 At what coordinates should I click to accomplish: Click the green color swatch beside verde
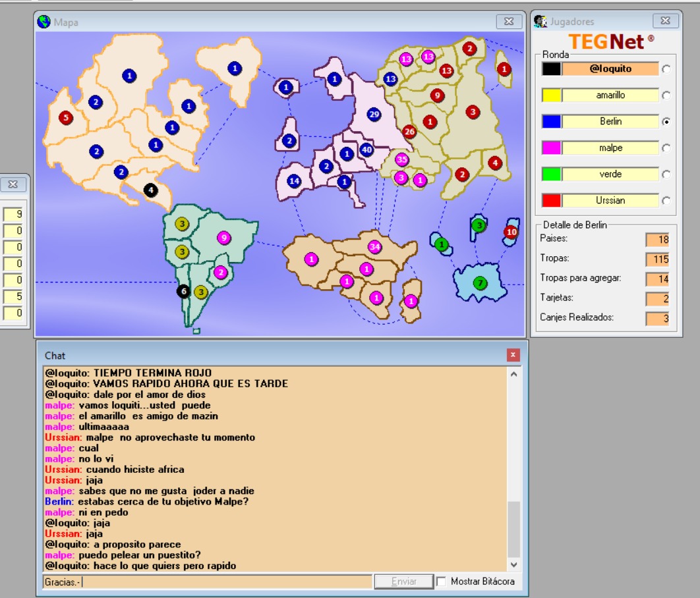click(x=551, y=175)
